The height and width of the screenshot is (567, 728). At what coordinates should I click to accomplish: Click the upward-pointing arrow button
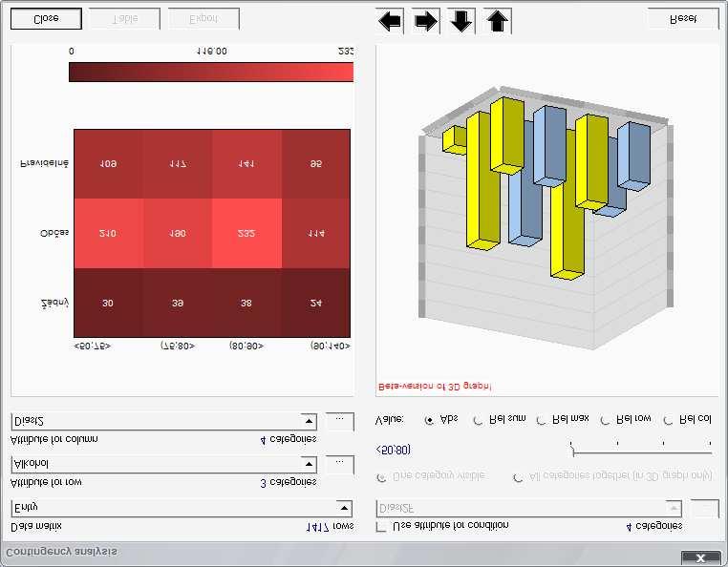(497, 21)
